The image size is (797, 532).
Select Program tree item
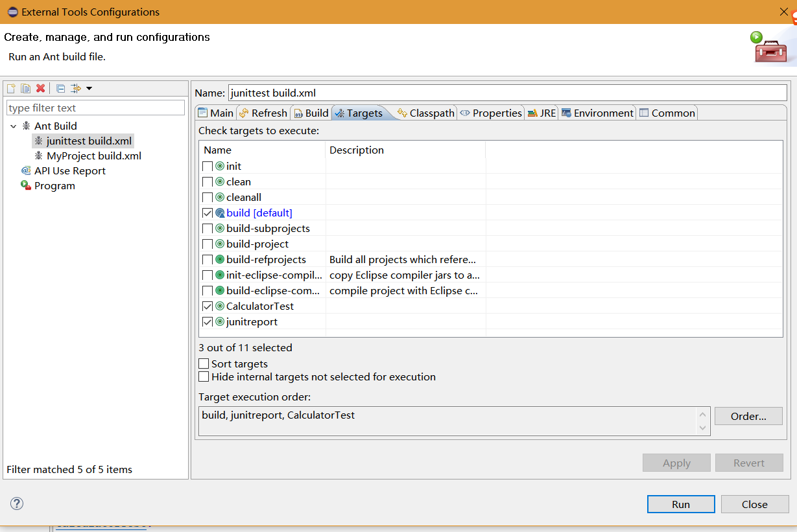(x=54, y=185)
